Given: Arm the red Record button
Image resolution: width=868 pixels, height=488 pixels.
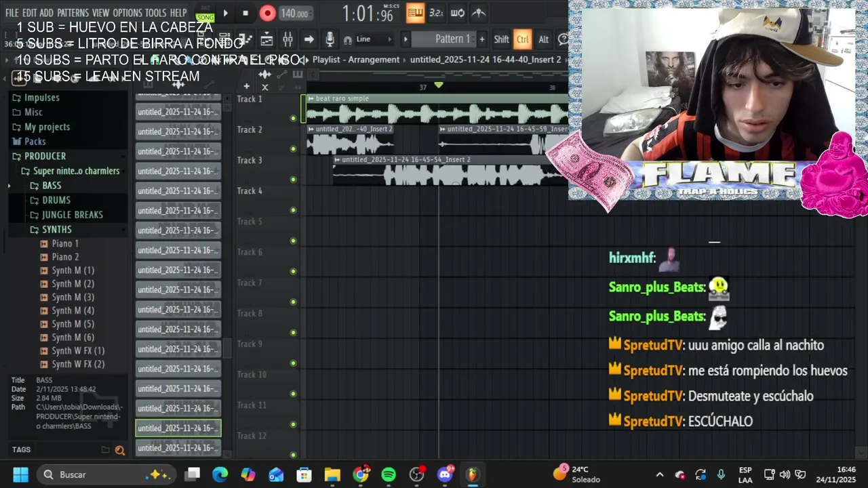Looking at the screenshot, I should 267,13.
